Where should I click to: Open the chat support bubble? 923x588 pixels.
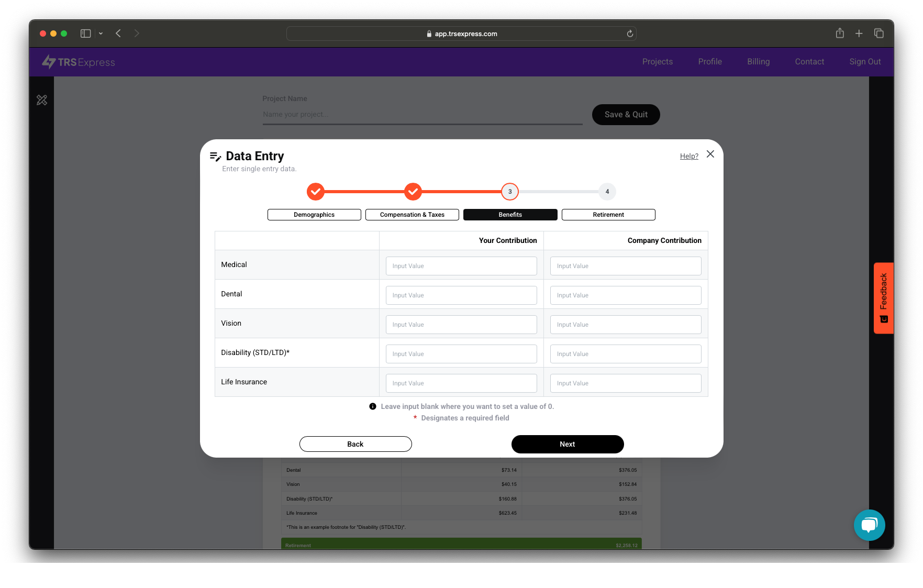click(869, 525)
